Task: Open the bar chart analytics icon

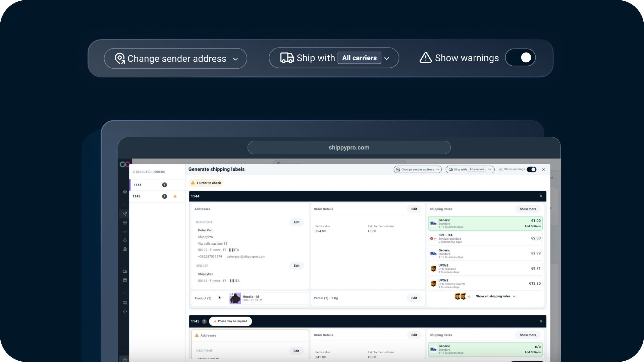Action: click(125, 249)
